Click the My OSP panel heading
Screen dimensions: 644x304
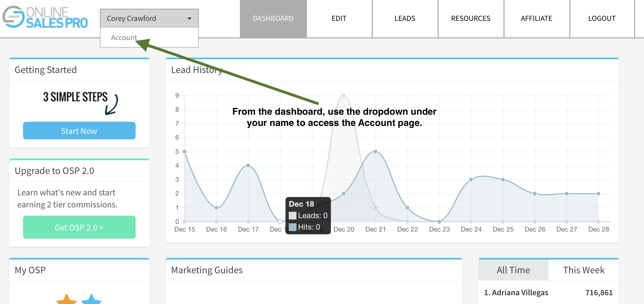[x=30, y=270]
